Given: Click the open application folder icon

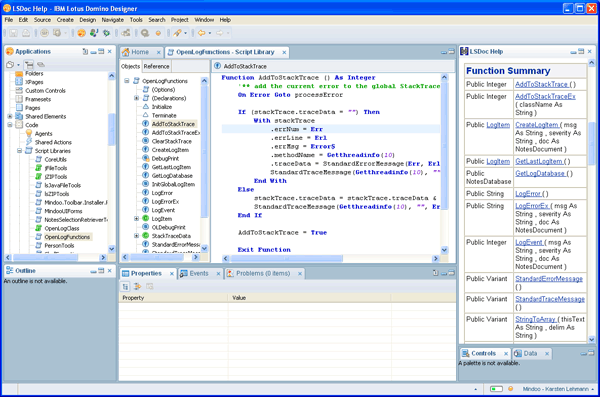Looking at the screenshot, I should (x=10, y=64).
